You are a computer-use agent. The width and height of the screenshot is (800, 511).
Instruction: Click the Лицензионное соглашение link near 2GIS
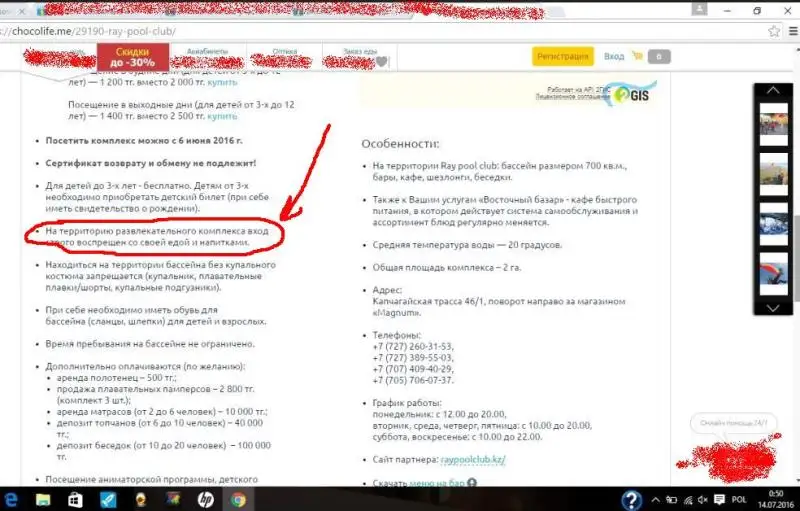pyautogui.click(x=572, y=96)
